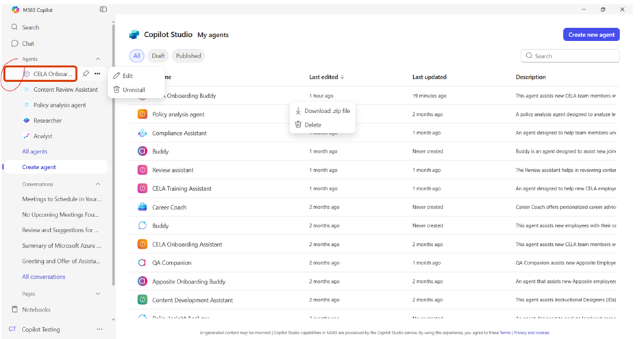Viewport: 644px width, 339px height.
Task: Click Policy analysis agent row icon
Action: [142, 114]
